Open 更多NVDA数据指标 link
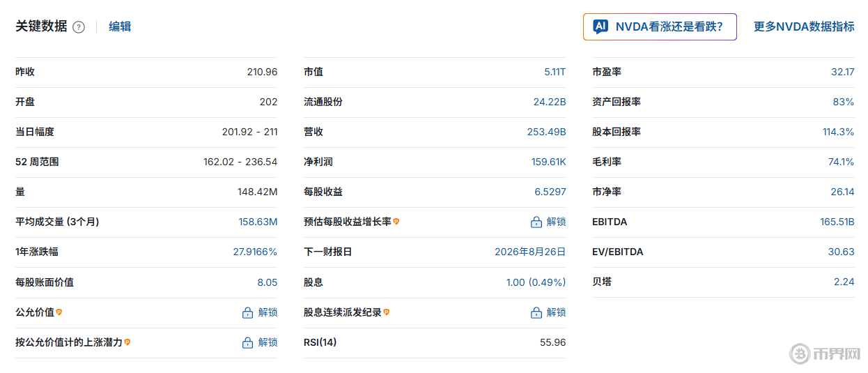 click(x=804, y=26)
